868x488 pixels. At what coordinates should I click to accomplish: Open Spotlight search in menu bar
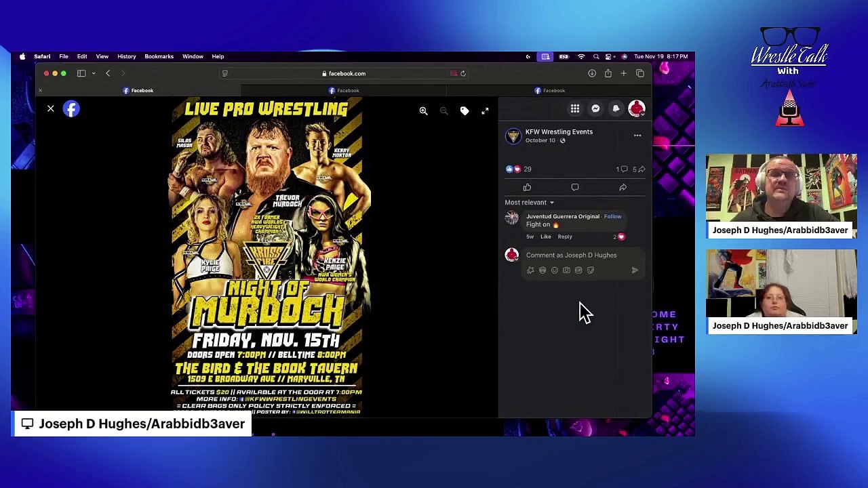tap(596, 56)
